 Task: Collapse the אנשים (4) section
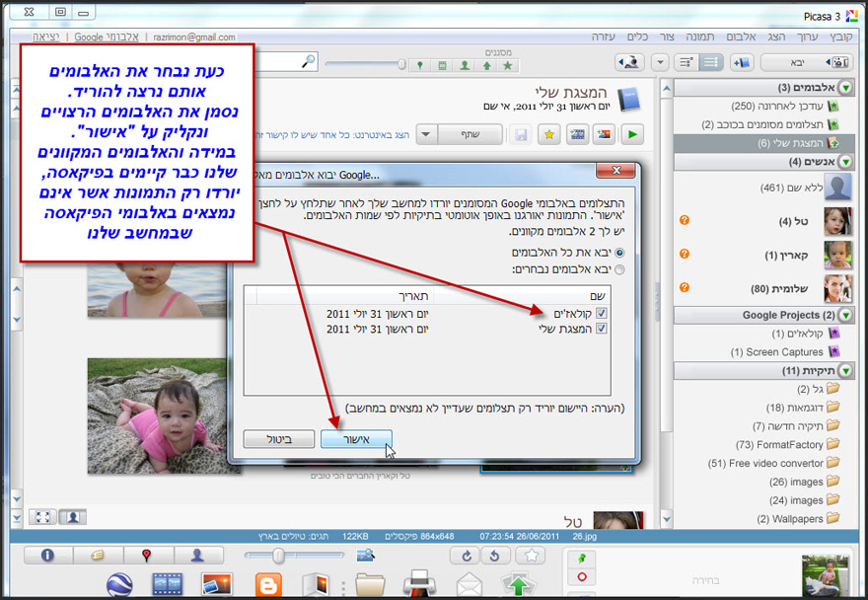pos(845,162)
